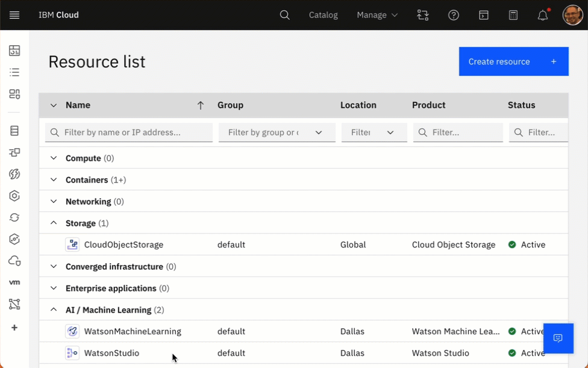This screenshot has height=368, width=588.
Task: Open the Manage menu
Action: [x=377, y=15]
